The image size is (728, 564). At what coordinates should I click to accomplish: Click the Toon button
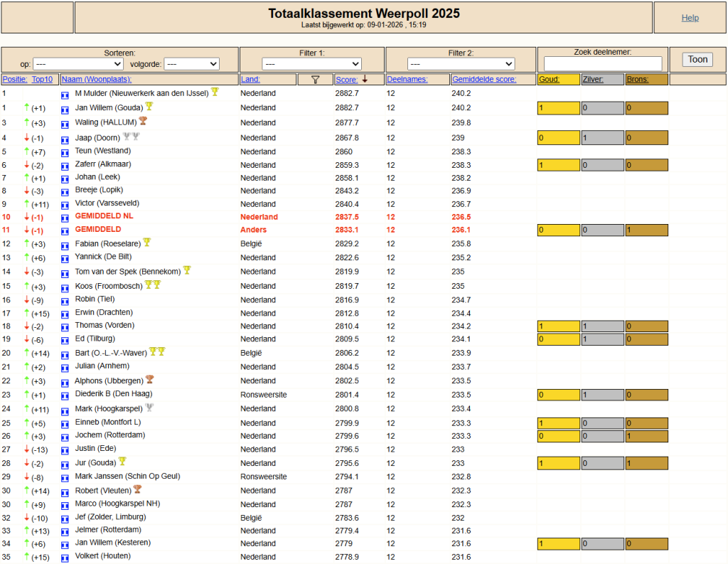tap(697, 60)
